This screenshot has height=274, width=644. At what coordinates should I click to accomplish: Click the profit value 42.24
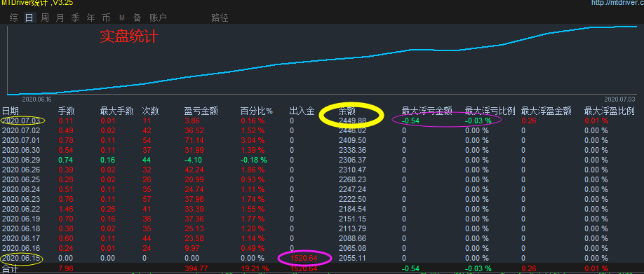pos(194,170)
